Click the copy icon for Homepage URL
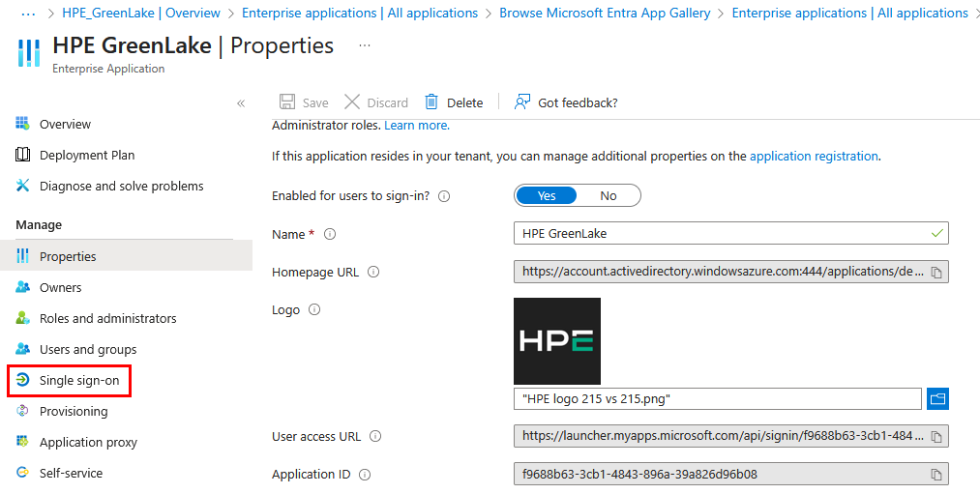This screenshot has height=494, width=980. pos(935,273)
